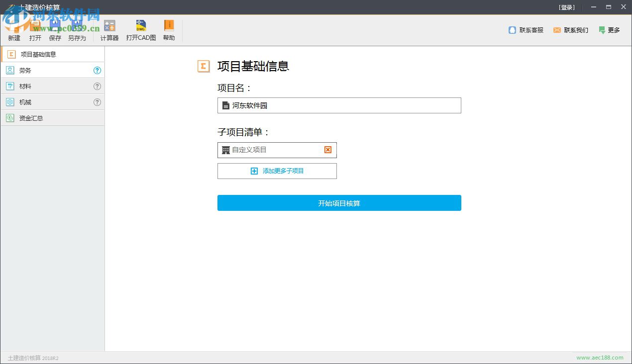Click 联系我们 to contact the developers
The width and height of the screenshot is (632, 364).
(570, 30)
